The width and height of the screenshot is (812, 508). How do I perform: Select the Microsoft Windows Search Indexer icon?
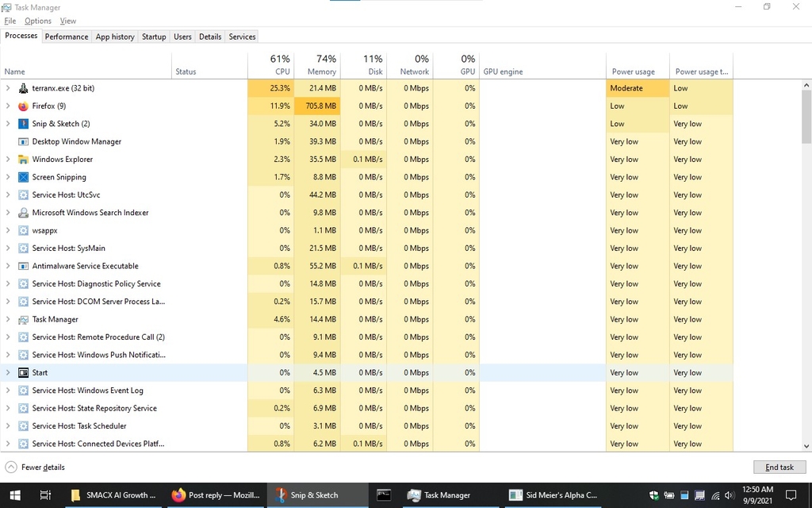point(23,213)
